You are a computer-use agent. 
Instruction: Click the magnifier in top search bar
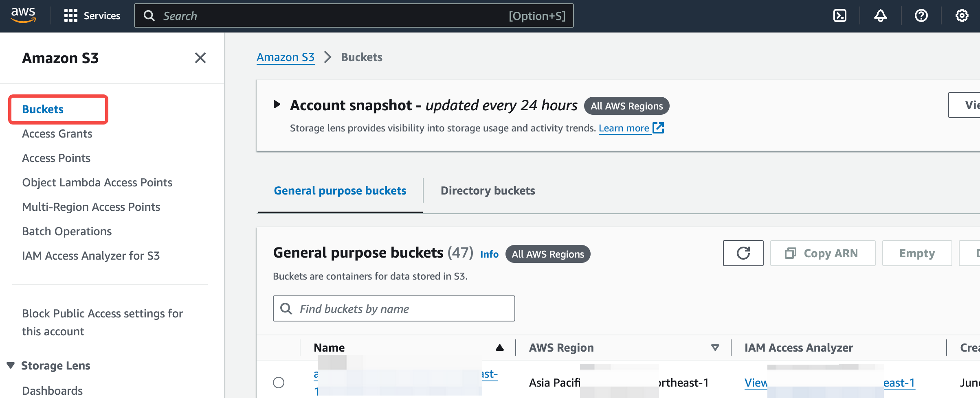(x=149, y=16)
